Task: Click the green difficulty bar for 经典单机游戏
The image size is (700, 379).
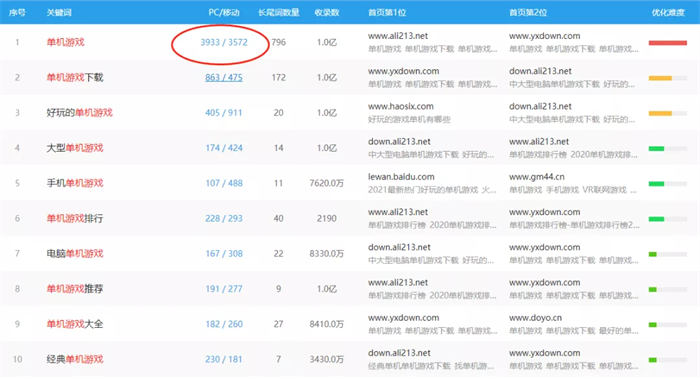Action: (x=653, y=360)
